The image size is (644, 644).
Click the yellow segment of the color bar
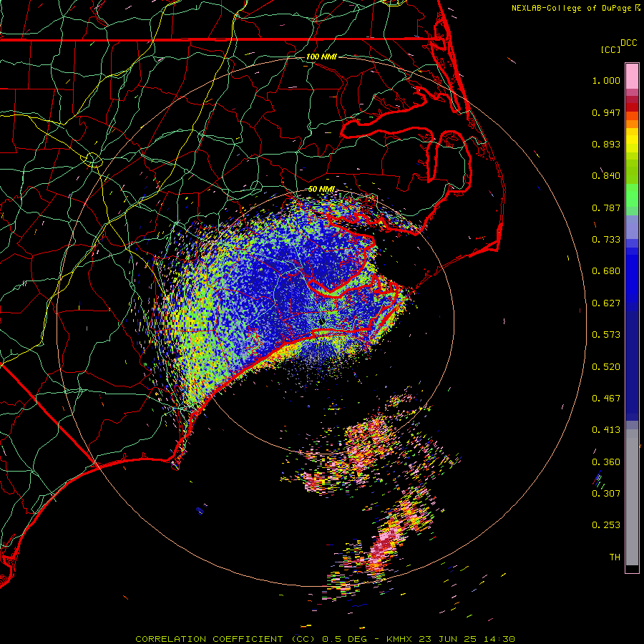[632, 140]
